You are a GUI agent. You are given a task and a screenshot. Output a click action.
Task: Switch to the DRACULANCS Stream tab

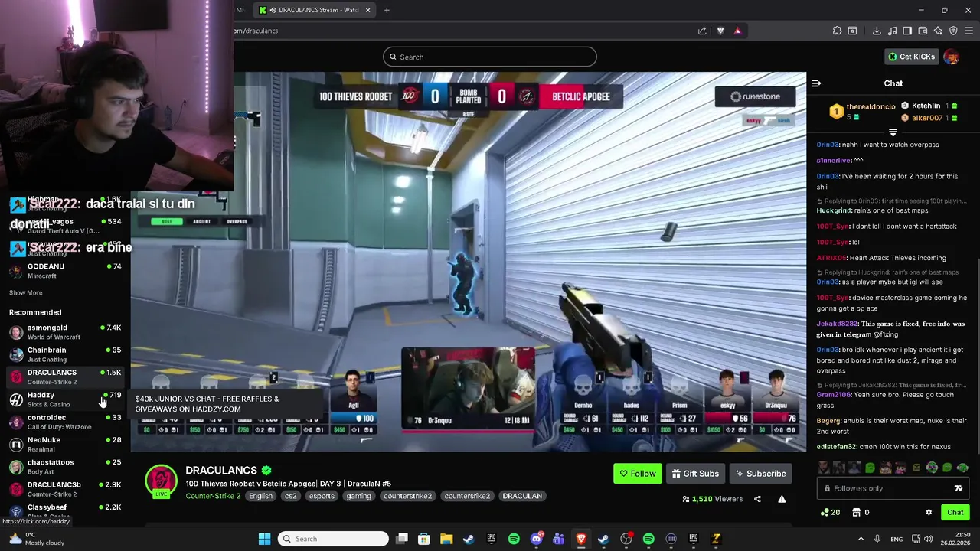[x=314, y=10]
